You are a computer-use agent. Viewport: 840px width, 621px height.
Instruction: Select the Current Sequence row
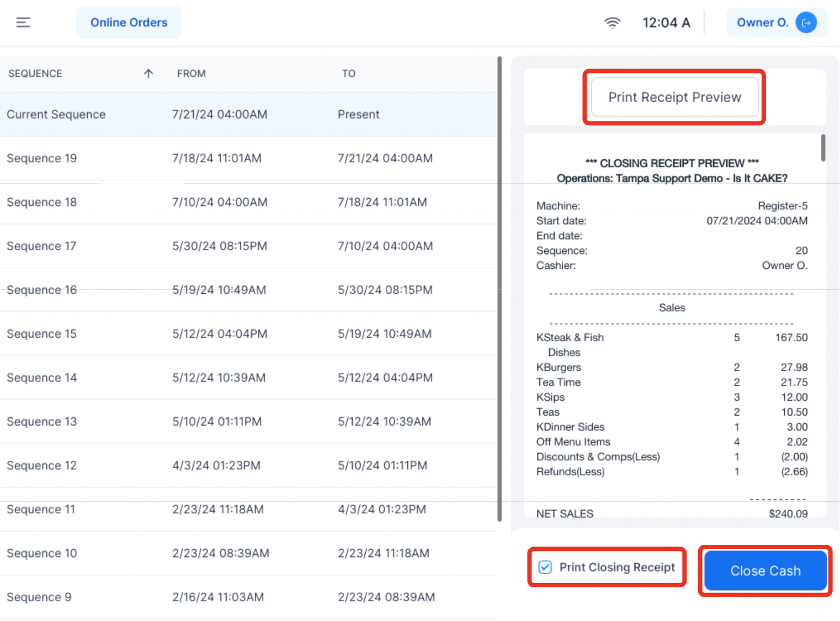[x=248, y=114]
